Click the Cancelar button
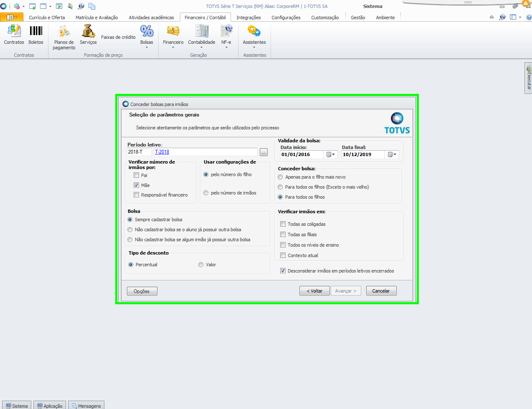Image resolution: width=532 pixels, height=409 pixels. (381, 291)
